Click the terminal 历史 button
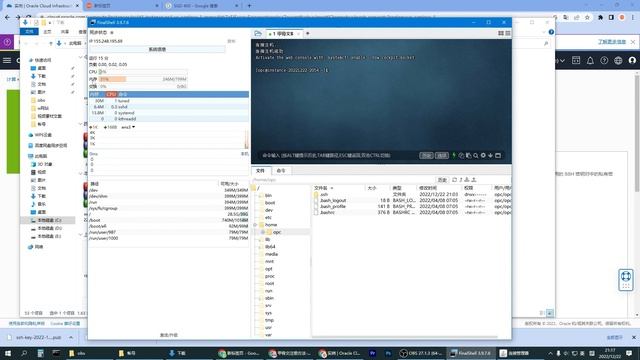The width and height of the screenshot is (640, 360). pos(426,156)
